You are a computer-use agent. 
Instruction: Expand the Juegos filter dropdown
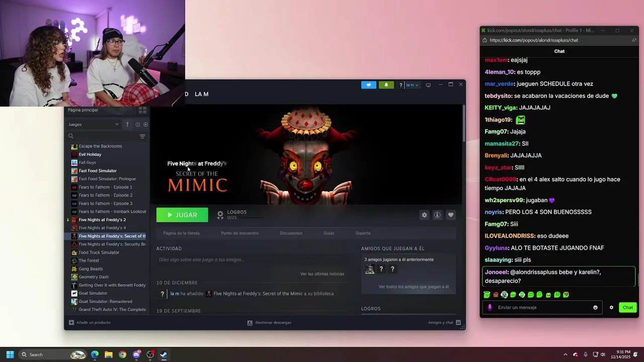tap(94, 124)
